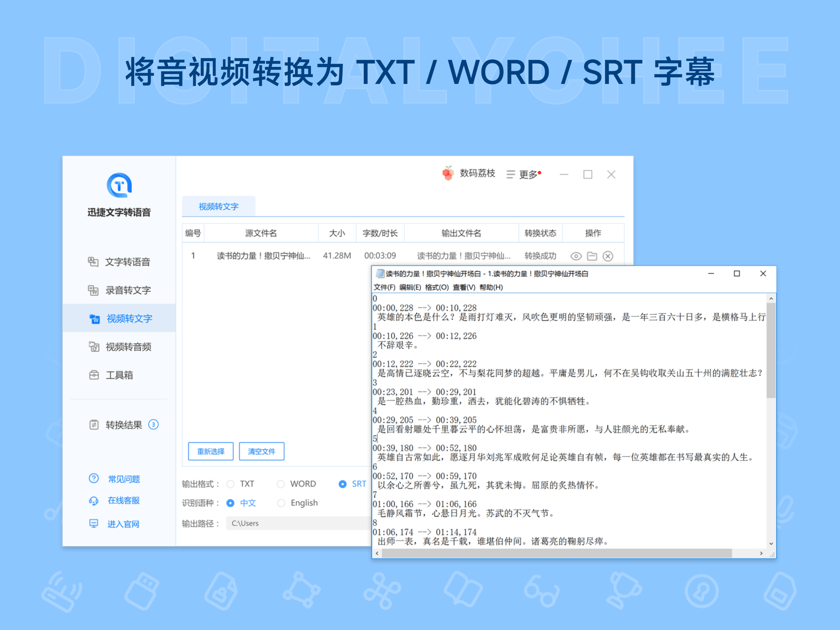
Task: Click the 重新选择 button
Action: [211, 451]
